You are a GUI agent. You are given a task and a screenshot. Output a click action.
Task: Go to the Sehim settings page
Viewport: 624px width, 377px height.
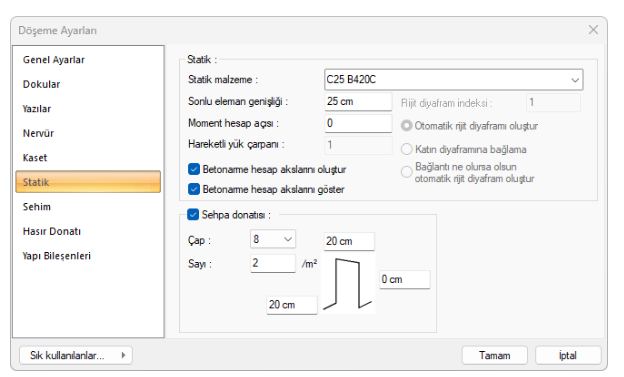(37, 207)
